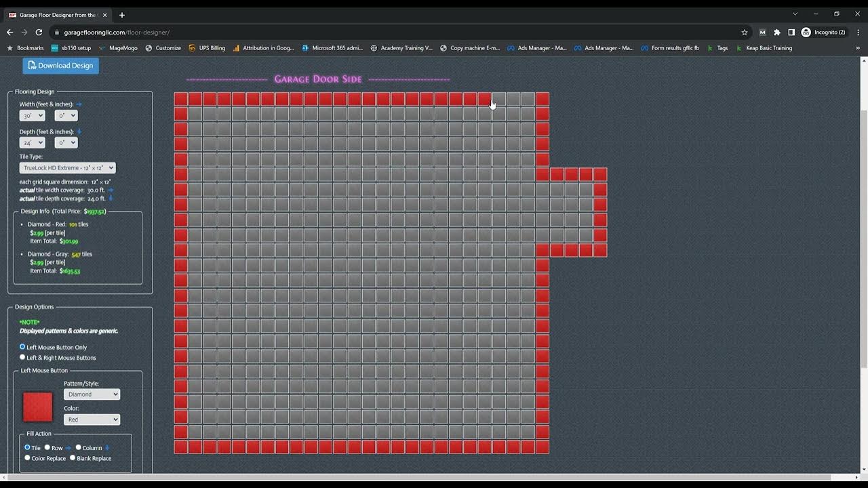This screenshot has width=868, height=488.
Task: Select the Row fill action
Action: coord(47,447)
